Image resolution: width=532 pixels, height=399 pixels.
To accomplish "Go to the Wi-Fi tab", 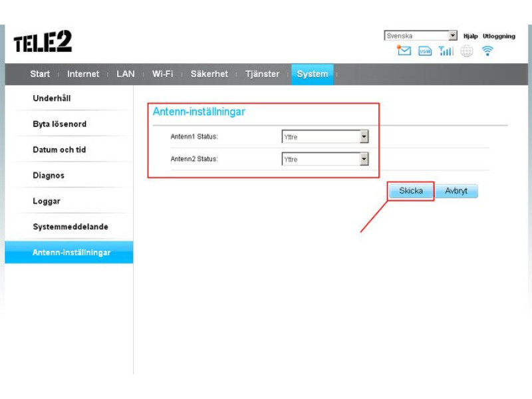I will pos(162,74).
